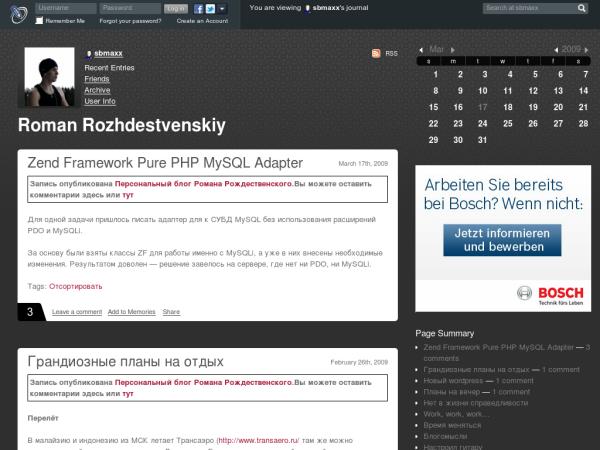Select calendar day 14

pyautogui.click(x=583, y=91)
